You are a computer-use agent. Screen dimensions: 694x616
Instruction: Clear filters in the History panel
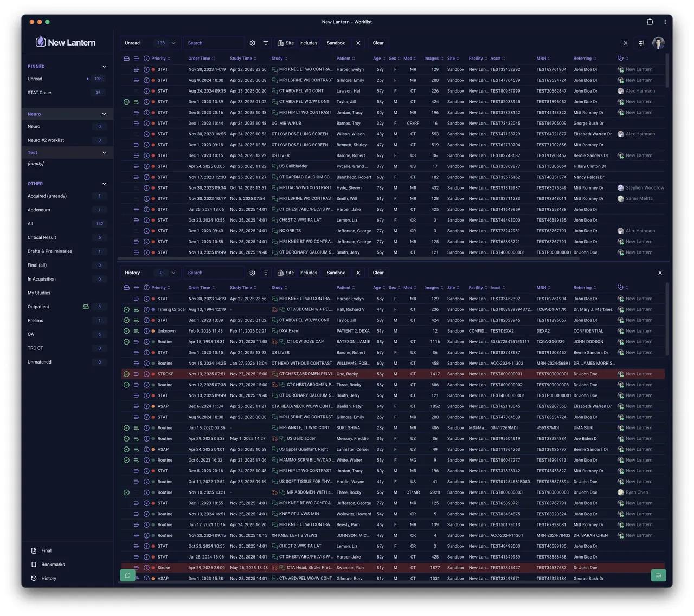[378, 273]
